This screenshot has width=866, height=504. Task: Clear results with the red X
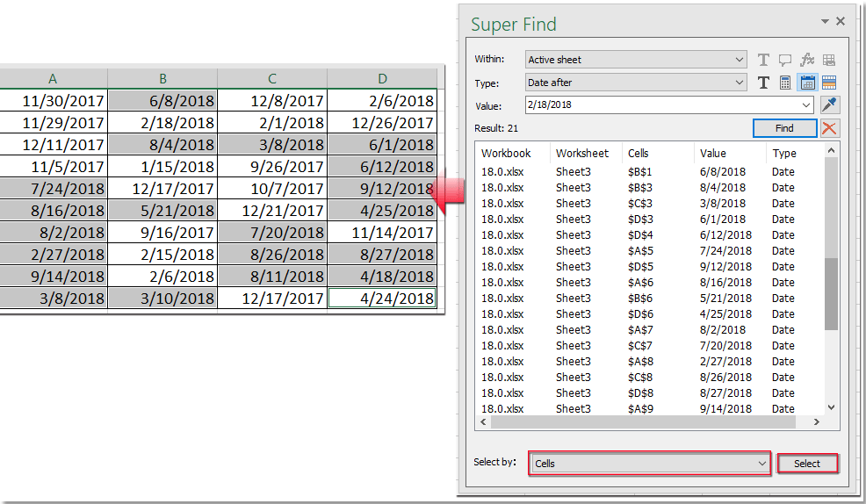tap(829, 128)
